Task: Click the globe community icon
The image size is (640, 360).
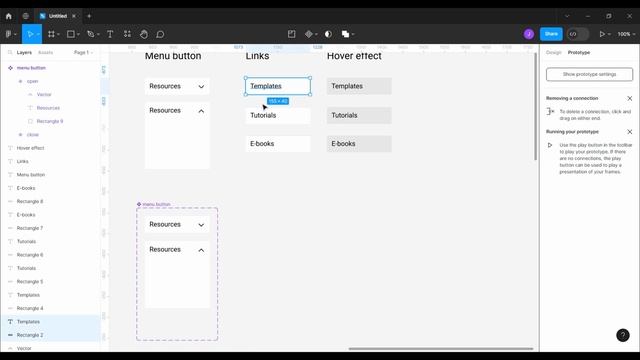Action: (x=26, y=16)
